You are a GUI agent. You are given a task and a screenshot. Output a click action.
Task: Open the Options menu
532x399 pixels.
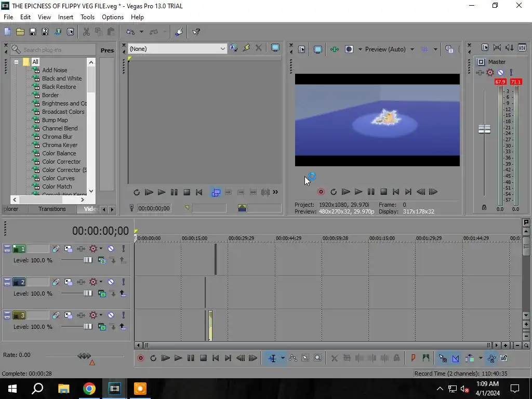113,17
